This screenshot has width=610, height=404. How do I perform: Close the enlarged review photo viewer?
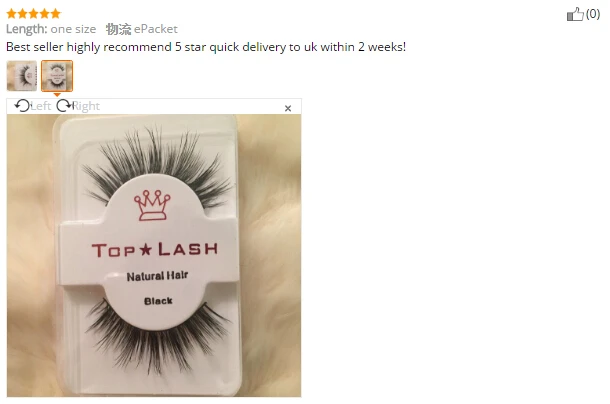click(288, 108)
